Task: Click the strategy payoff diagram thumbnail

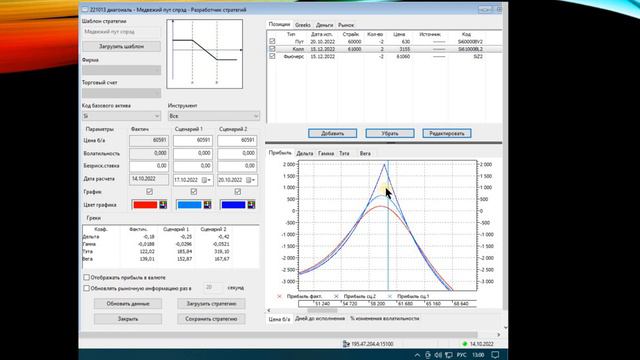Action: click(x=204, y=54)
